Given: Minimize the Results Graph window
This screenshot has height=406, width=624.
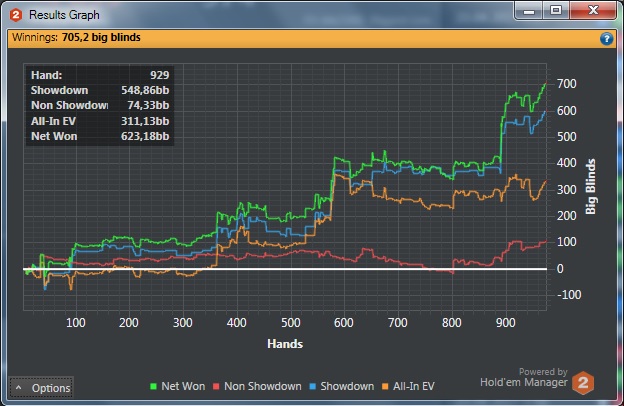Looking at the screenshot, I should click(x=529, y=11).
